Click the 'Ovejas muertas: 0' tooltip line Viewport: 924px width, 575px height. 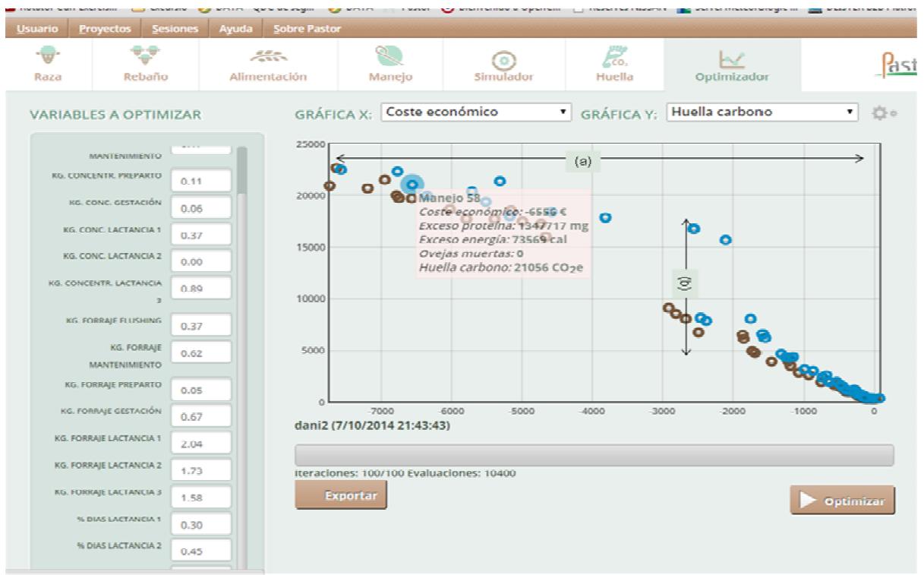(x=471, y=254)
